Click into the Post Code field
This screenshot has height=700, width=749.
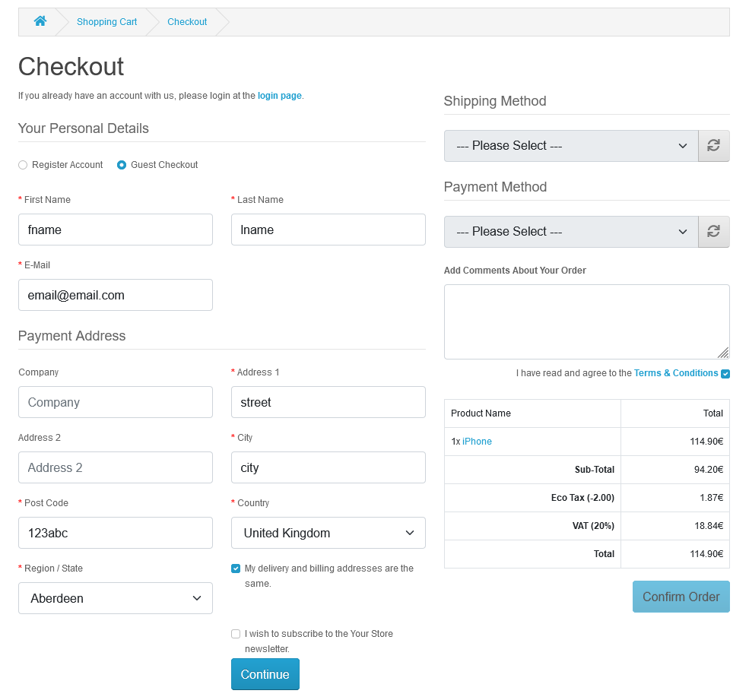tap(115, 533)
